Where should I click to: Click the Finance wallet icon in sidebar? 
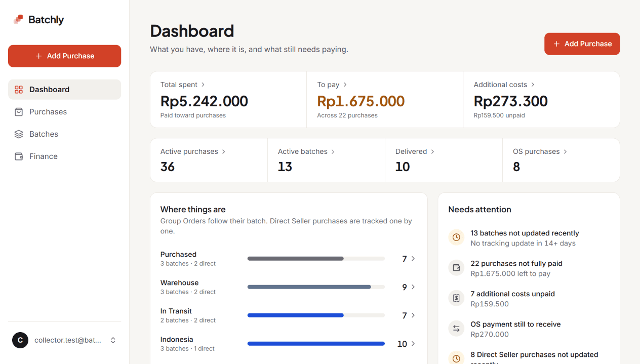coord(19,156)
